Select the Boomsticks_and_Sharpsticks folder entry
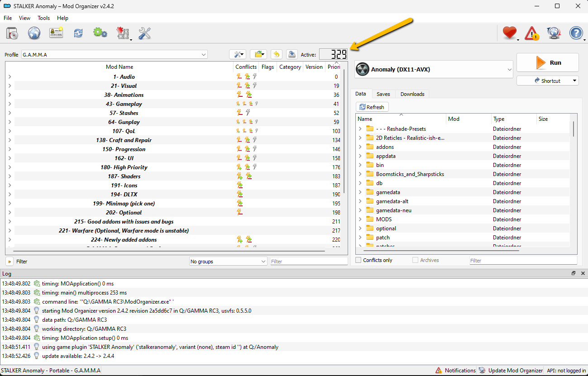The width and height of the screenshot is (588, 376). (410, 174)
